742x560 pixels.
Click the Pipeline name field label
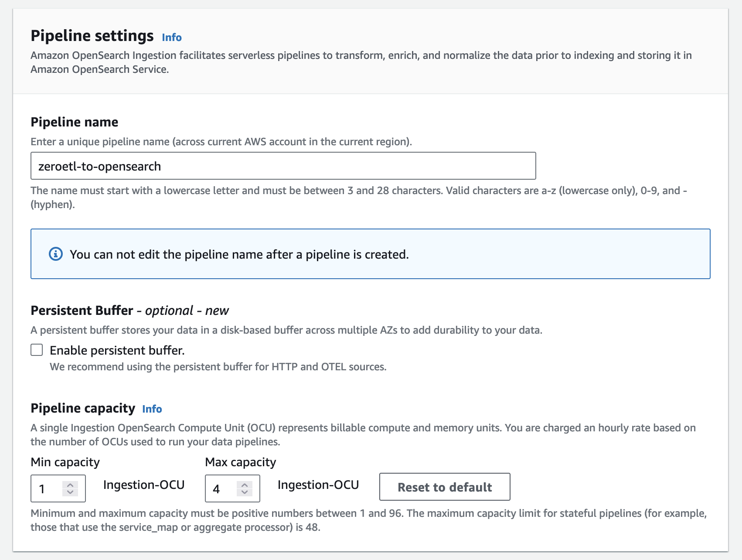[75, 122]
